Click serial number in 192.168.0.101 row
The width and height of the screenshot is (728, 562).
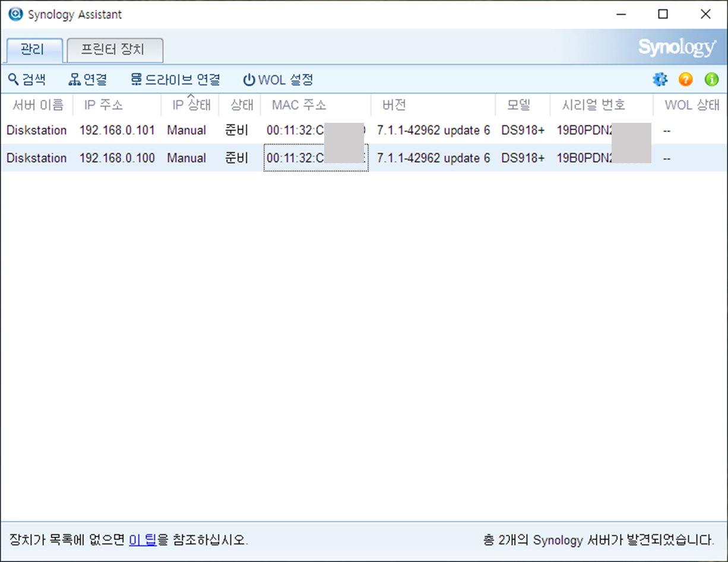(603, 130)
